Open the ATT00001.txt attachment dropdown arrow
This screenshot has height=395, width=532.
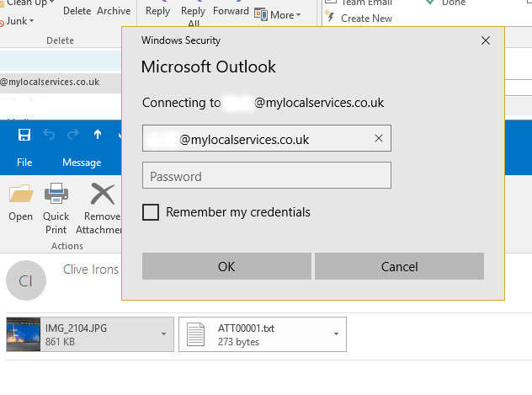[336, 334]
